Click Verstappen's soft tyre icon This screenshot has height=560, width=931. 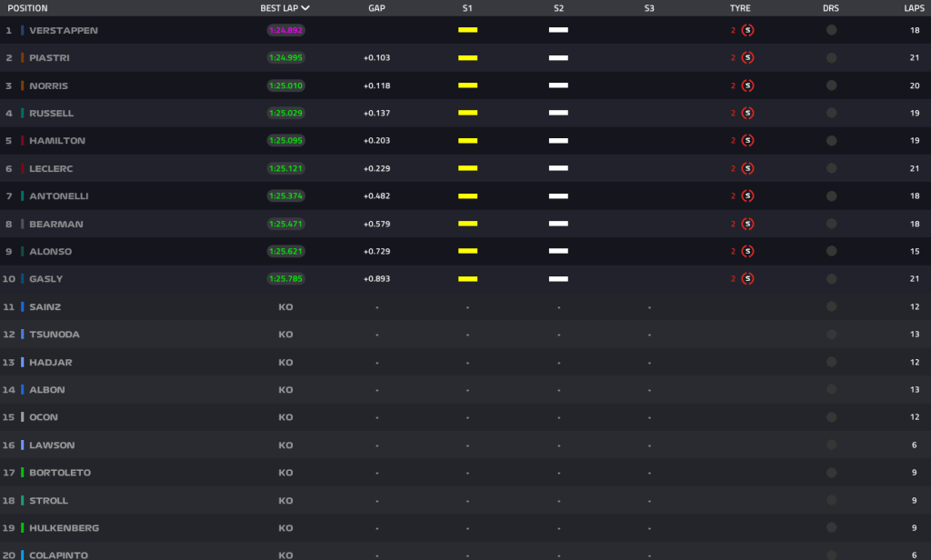pyautogui.click(x=747, y=30)
